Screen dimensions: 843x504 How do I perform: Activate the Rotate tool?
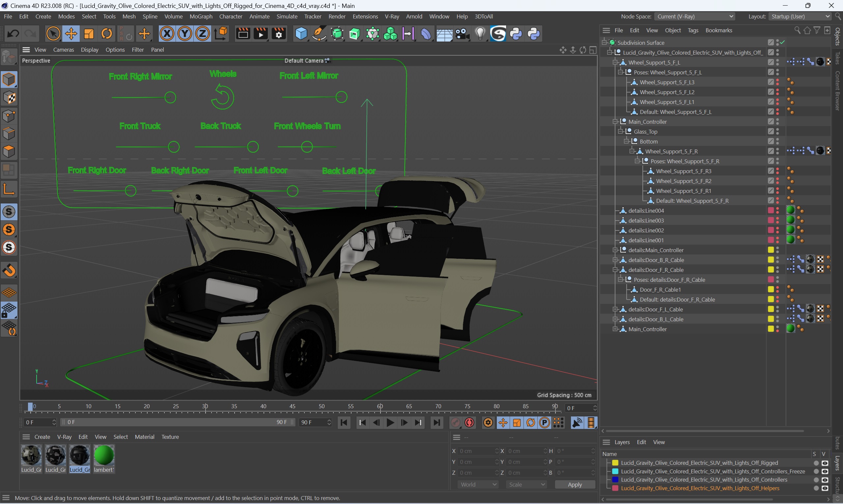(107, 34)
